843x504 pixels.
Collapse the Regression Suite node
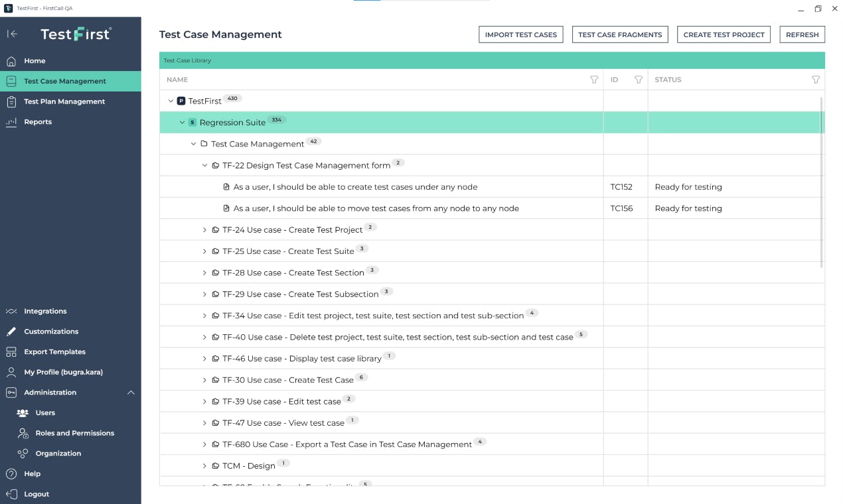[183, 123]
